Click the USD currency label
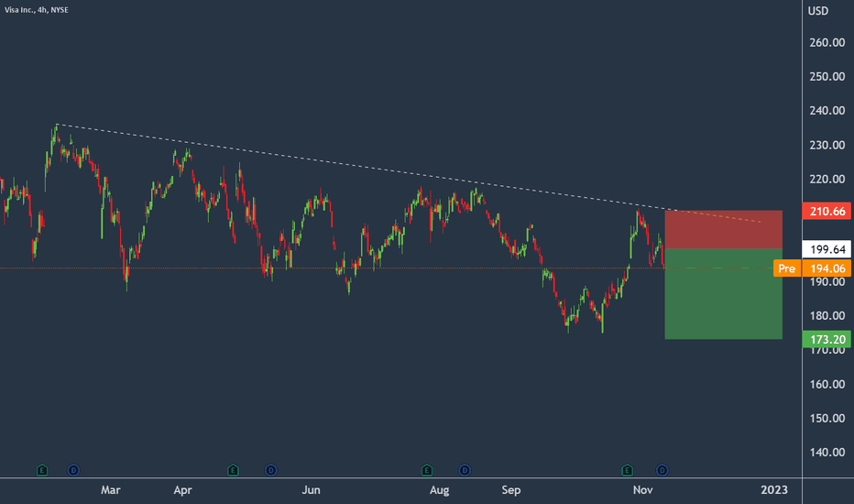This screenshot has height=504, width=854. coord(818,11)
